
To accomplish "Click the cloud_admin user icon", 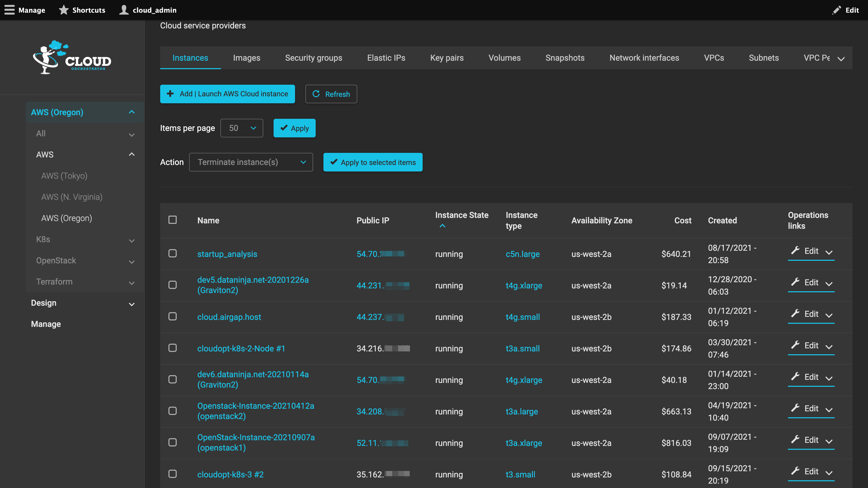I will [124, 10].
